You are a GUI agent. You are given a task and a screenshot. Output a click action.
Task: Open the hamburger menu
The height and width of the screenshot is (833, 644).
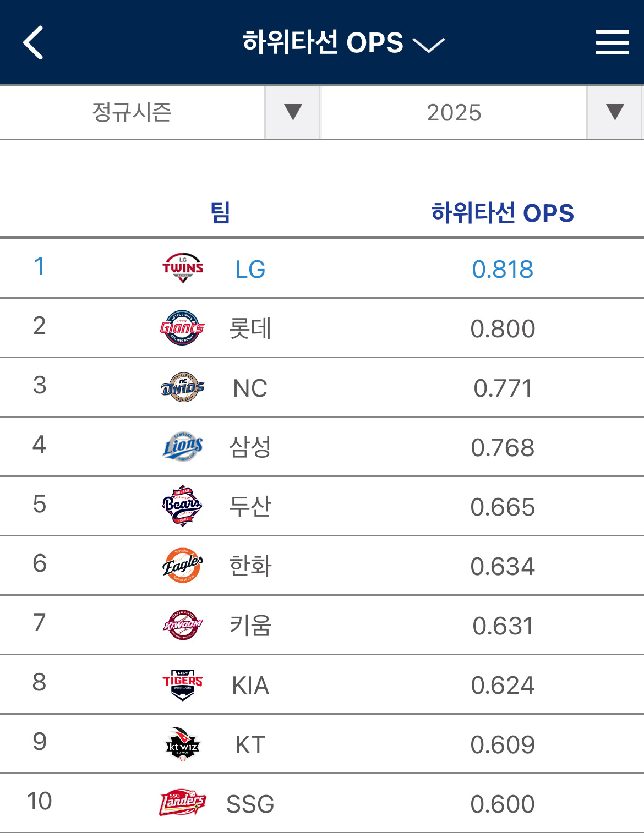(x=612, y=42)
